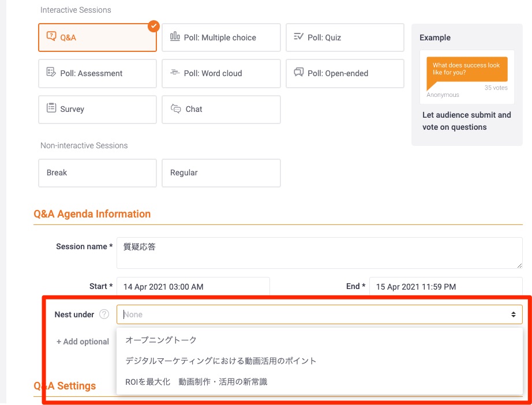Click the Session name text field

tap(319, 253)
